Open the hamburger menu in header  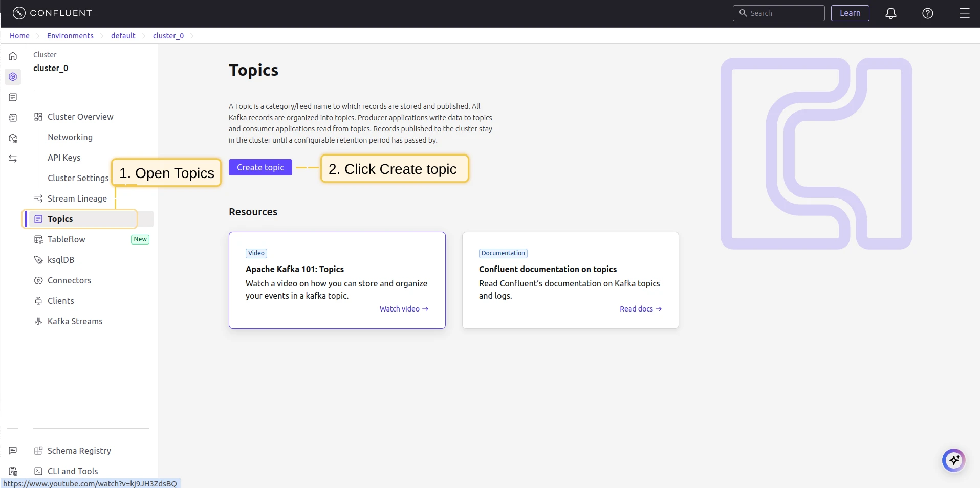coord(965,13)
